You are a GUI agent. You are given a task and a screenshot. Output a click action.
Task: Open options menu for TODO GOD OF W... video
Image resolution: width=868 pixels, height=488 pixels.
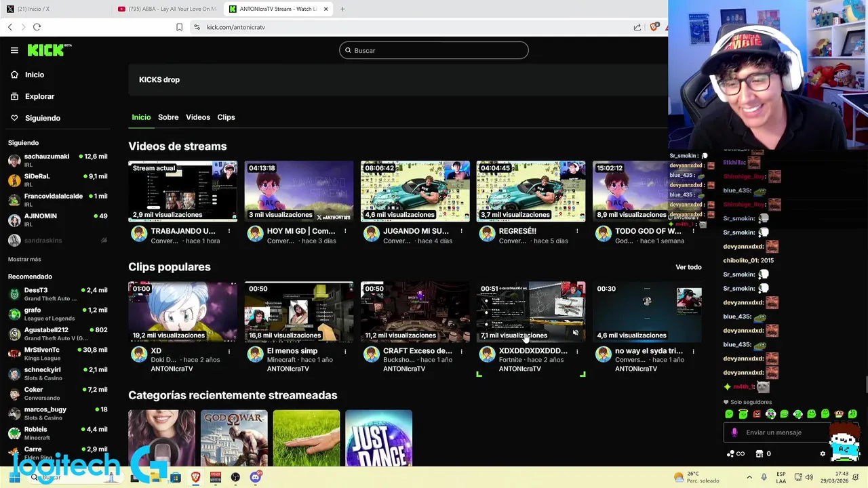pos(693,231)
